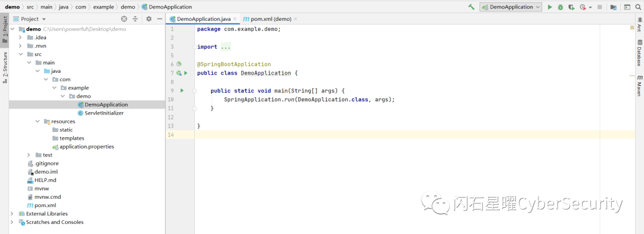The width and height of the screenshot is (644, 234).
Task: Click the profiler run icon in toolbar
Action: pos(583,7)
